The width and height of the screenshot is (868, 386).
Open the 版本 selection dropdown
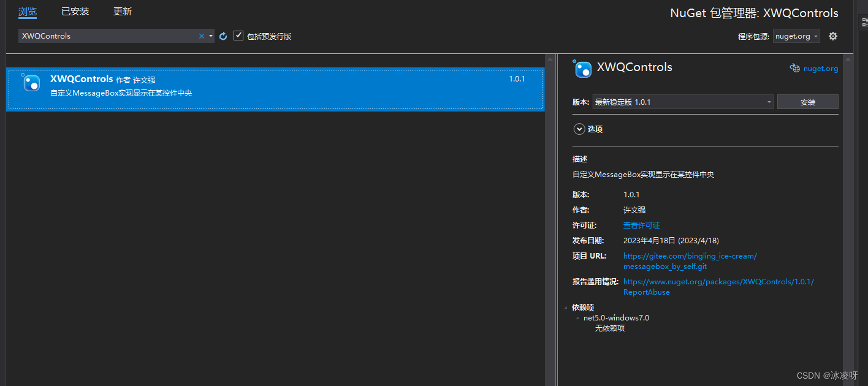pos(769,102)
